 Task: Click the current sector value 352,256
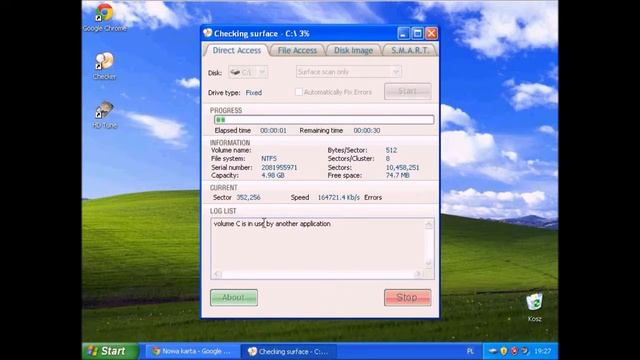248,198
